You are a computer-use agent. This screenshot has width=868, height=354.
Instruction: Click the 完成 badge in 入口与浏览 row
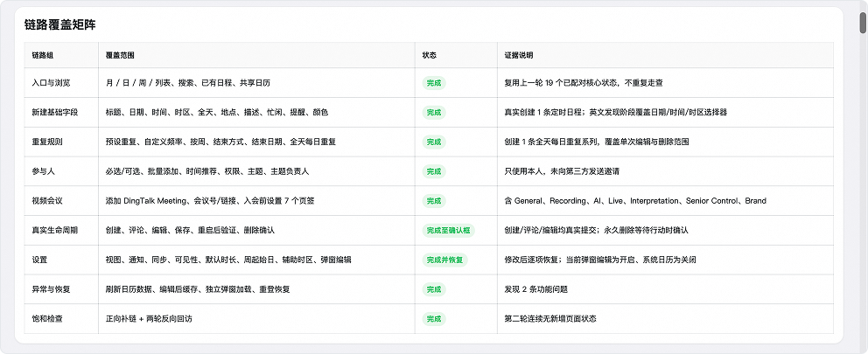tap(434, 83)
